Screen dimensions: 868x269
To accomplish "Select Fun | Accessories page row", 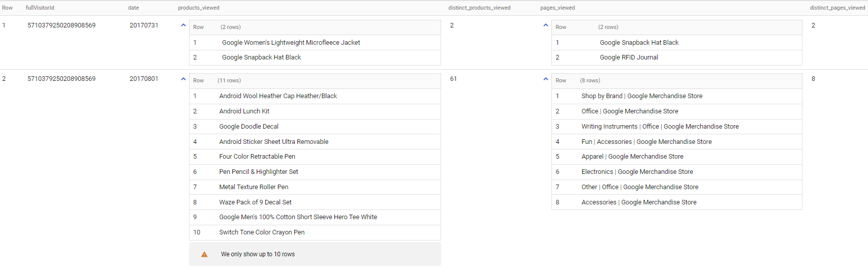I will pyautogui.click(x=646, y=142).
